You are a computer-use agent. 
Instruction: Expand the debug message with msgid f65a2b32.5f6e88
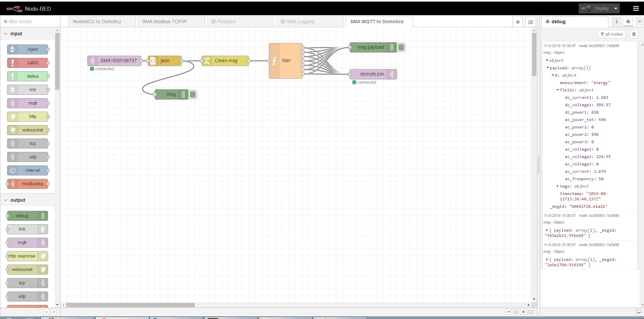[x=547, y=230]
